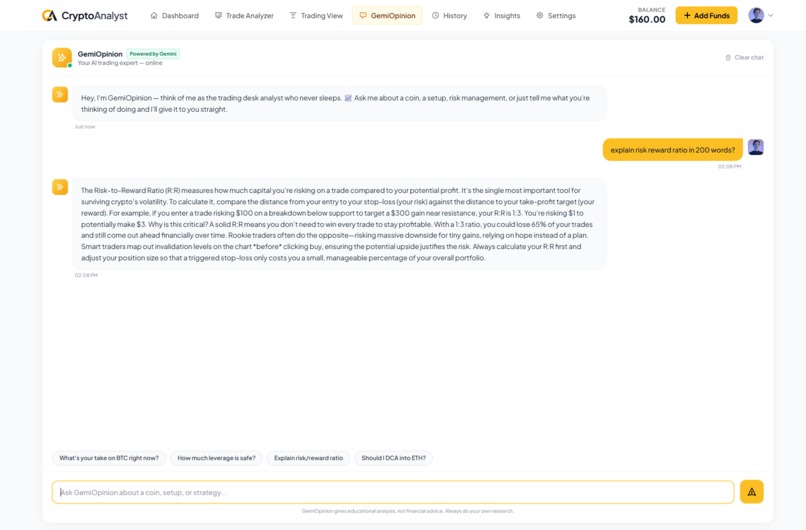Screen dimensions: 806x530
Task: Click the GemiOpinion header bot avatar
Action: click(x=62, y=58)
